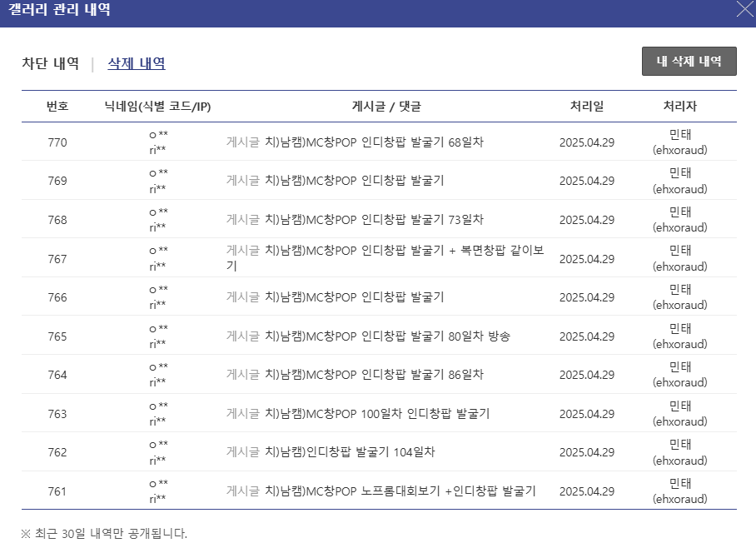
Task: Click the date 2025.04.29 in row 762
Action: 587,452
